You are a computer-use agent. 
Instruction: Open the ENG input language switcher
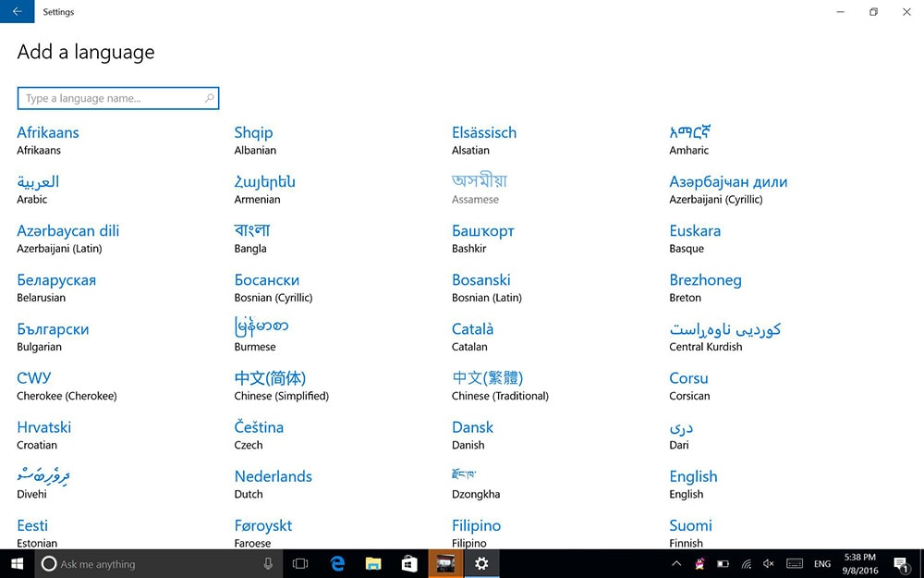pyautogui.click(x=821, y=563)
